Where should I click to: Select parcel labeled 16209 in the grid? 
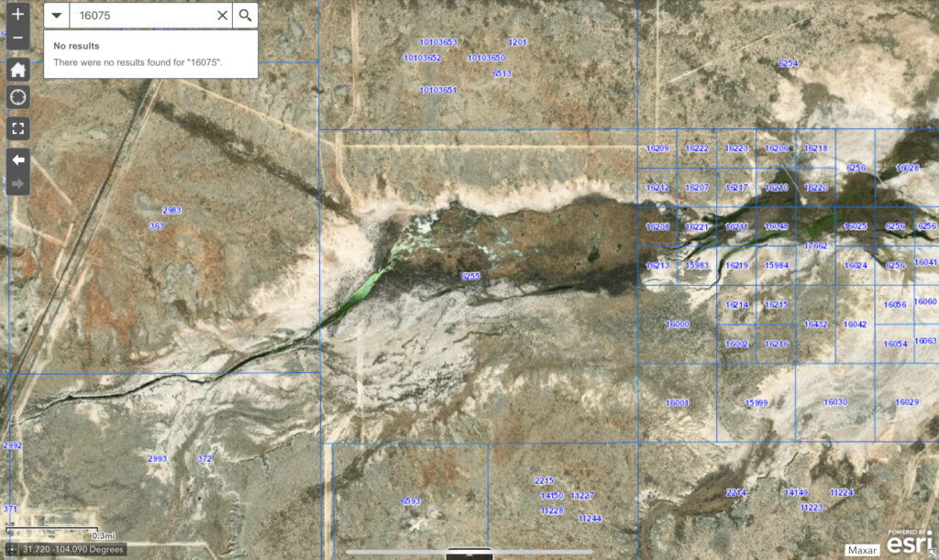pos(656,148)
